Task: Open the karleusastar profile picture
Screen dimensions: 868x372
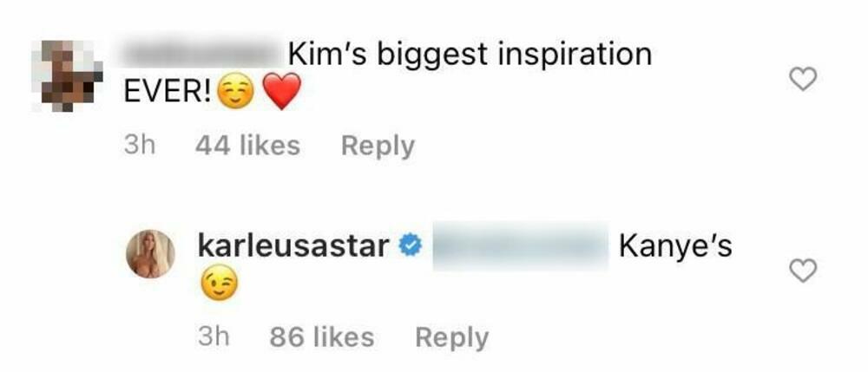Action: [150, 254]
